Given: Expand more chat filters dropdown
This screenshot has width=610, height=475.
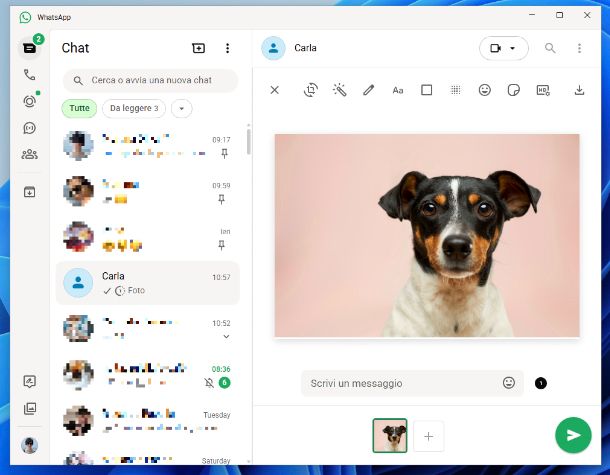Looking at the screenshot, I should pyautogui.click(x=181, y=109).
